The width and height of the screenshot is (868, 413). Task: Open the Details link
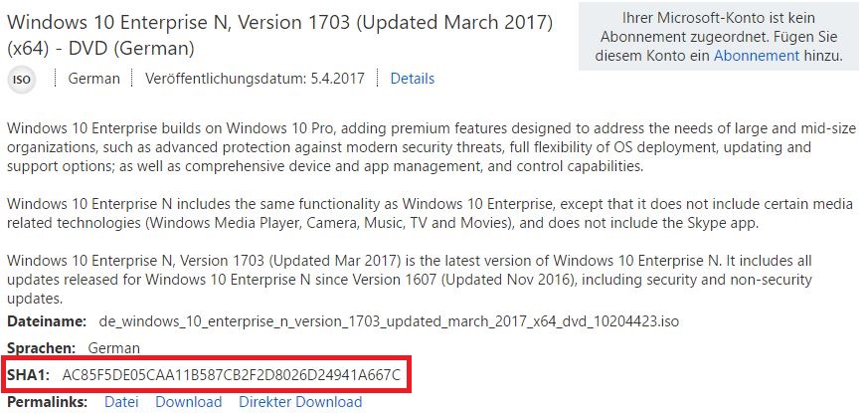pyautogui.click(x=412, y=79)
